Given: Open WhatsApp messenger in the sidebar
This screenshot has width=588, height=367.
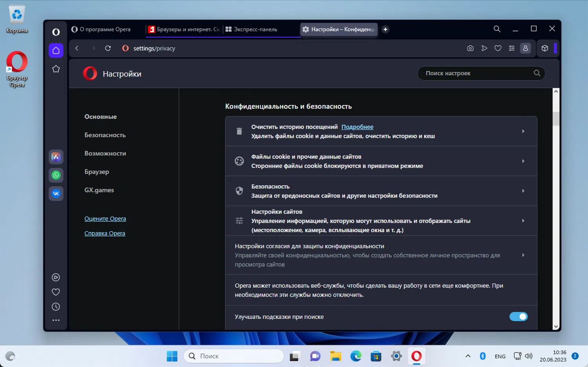Looking at the screenshot, I should click(56, 175).
